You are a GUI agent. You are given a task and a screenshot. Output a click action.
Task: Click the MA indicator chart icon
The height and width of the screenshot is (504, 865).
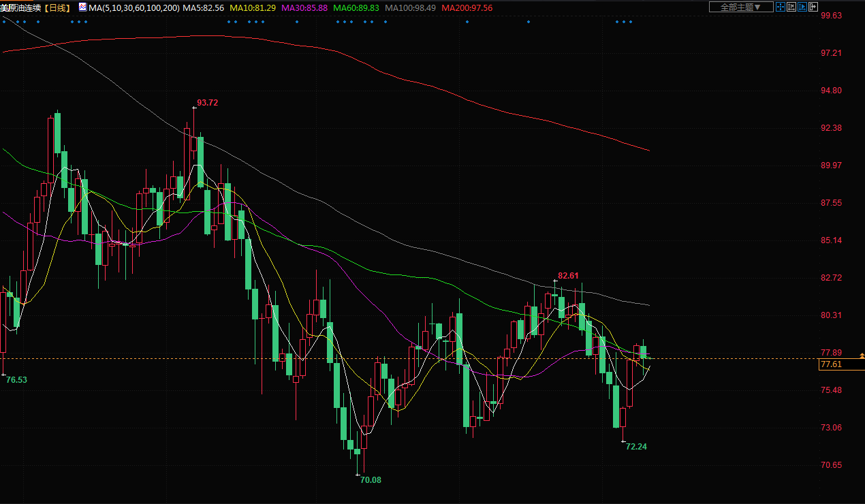(82, 7)
